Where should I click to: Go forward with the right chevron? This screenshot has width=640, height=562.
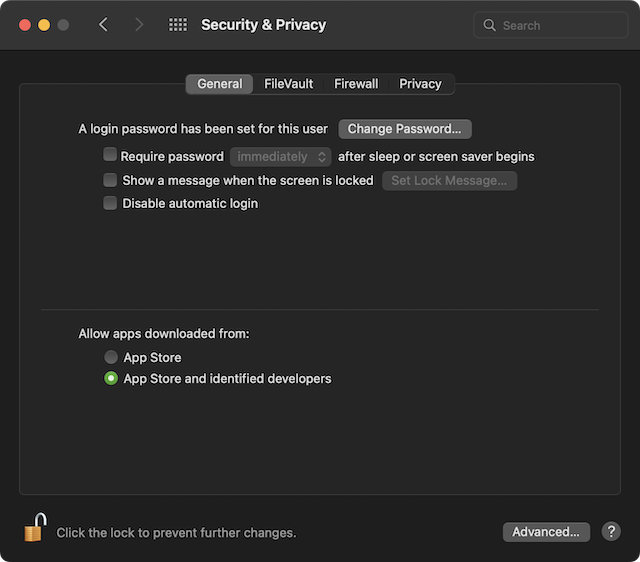click(x=139, y=25)
